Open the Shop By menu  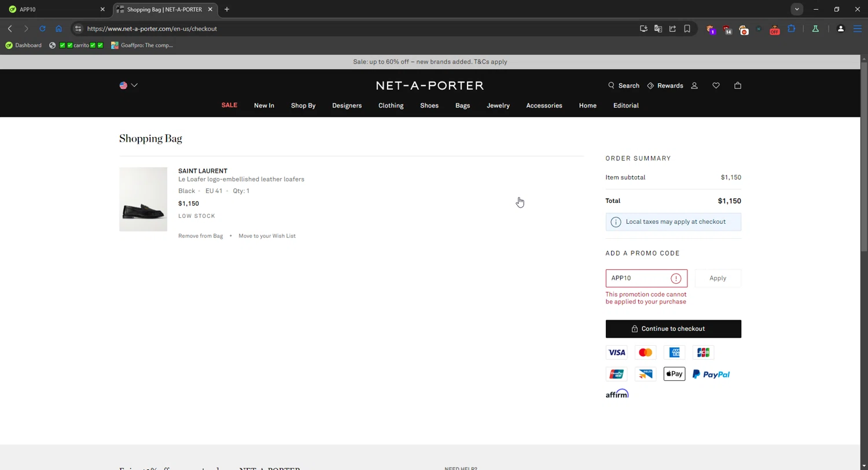[303, 106]
